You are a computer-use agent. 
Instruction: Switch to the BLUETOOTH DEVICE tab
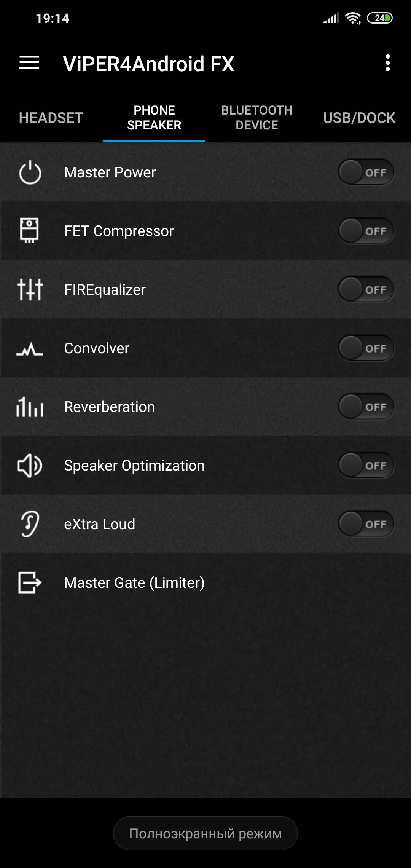(x=257, y=118)
